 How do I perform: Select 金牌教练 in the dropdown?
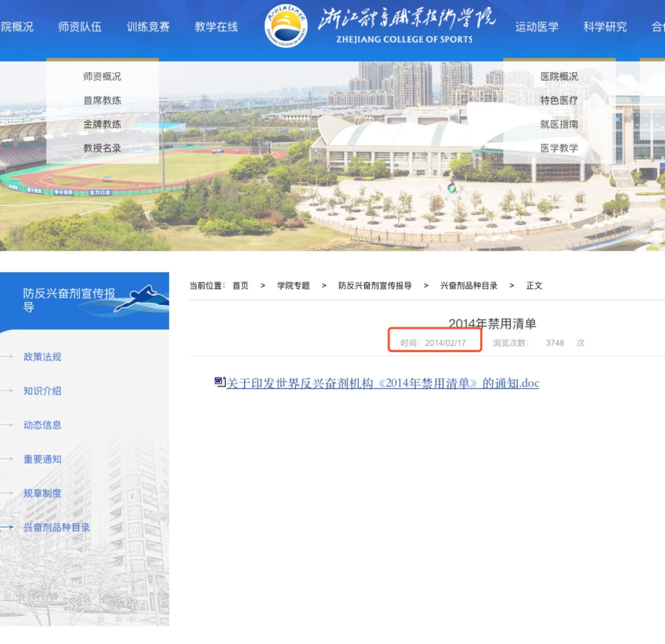[102, 124]
